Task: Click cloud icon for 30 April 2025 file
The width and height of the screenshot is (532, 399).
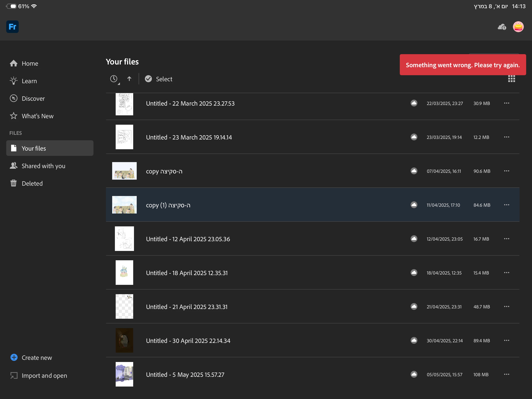Action: [x=414, y=341]
